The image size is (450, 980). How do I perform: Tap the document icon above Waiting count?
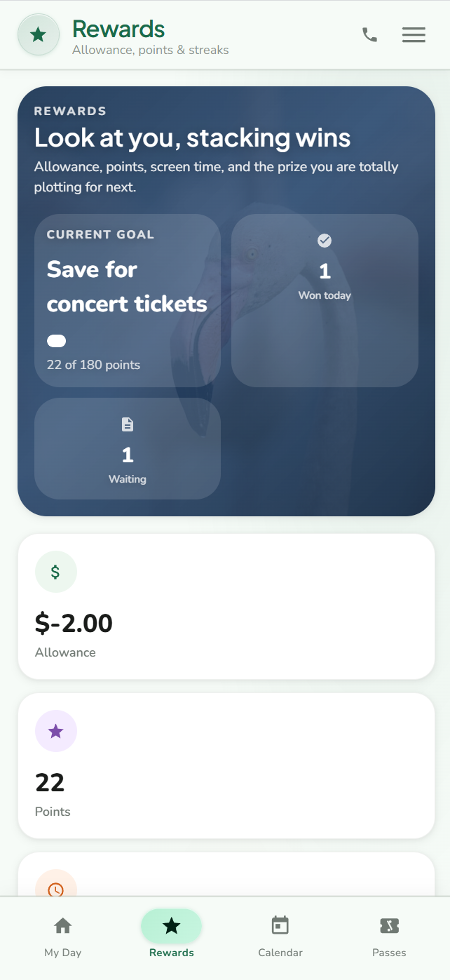[x=127, y=424]
